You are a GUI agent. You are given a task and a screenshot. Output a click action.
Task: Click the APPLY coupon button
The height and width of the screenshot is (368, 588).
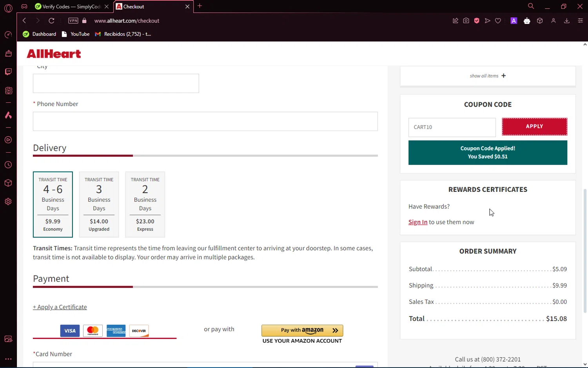click(535, 127)
